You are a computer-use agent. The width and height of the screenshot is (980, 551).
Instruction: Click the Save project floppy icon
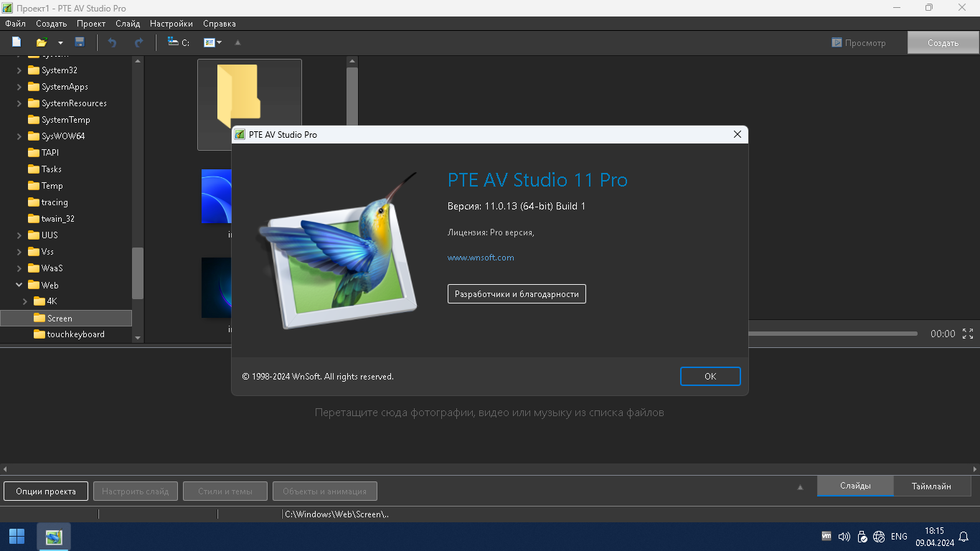(80, 42)
